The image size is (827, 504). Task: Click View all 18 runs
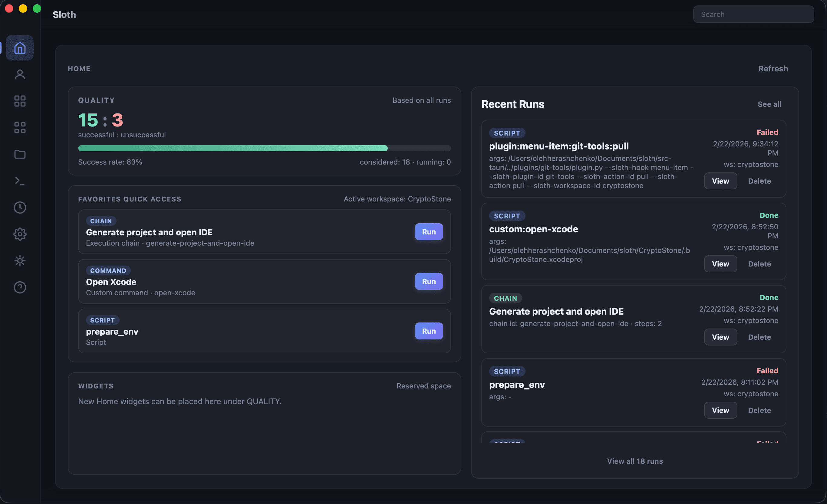pyautogui.click(x=634, y=461)
